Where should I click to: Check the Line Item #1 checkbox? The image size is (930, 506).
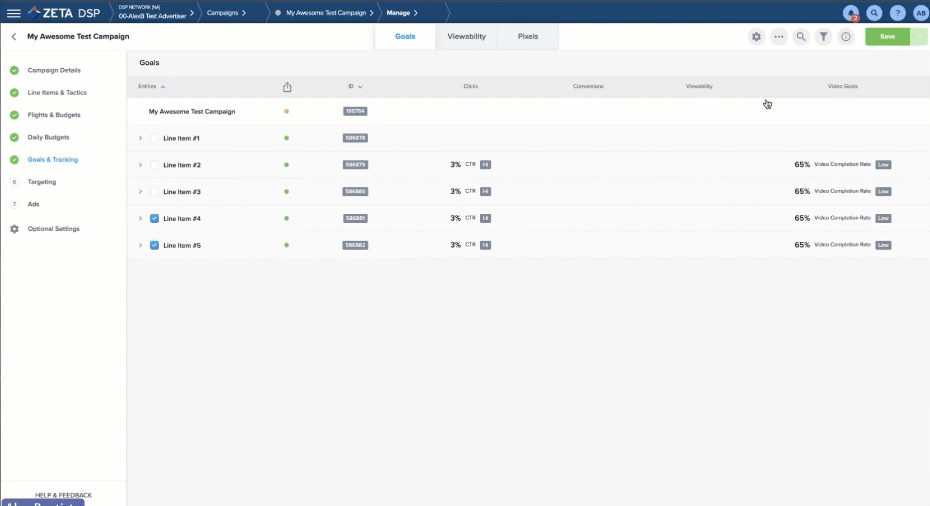point(154,138)
